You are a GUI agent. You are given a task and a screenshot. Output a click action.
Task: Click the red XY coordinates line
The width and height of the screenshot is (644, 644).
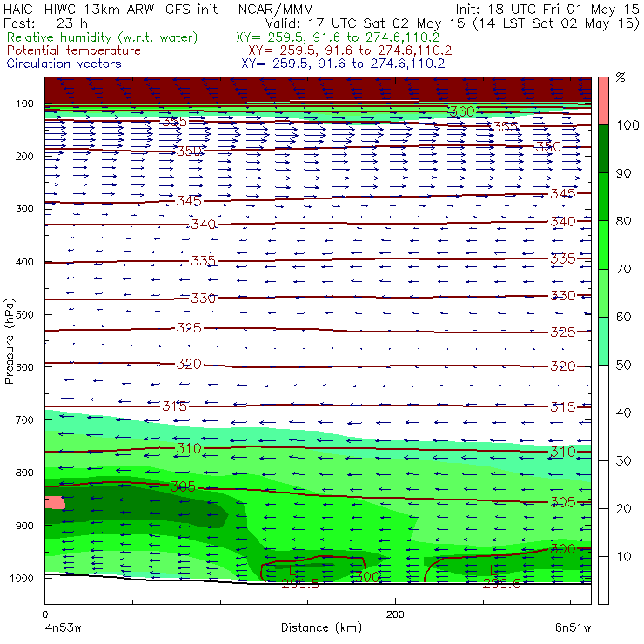point(350,50)
